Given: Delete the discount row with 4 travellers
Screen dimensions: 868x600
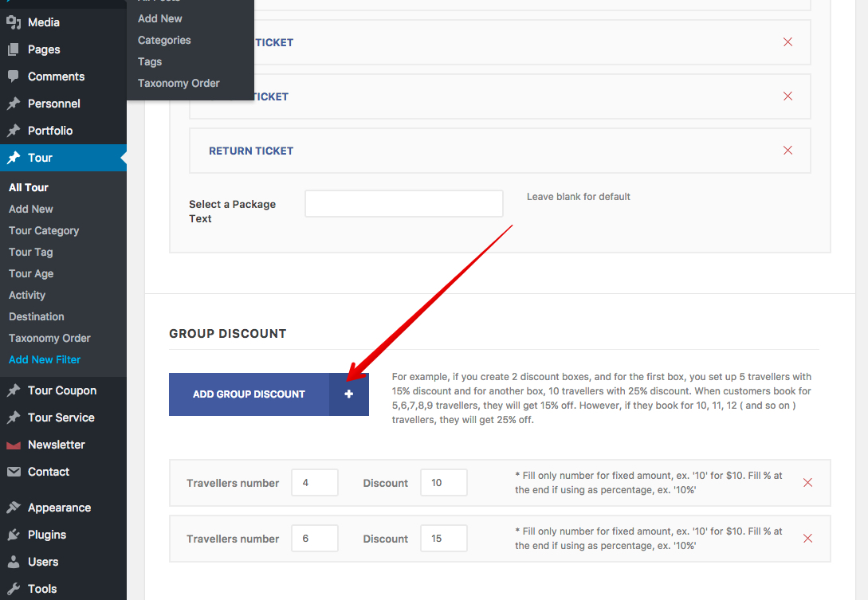Looking at the screenshot, I should pyautogui.click(x=807, y=483).
